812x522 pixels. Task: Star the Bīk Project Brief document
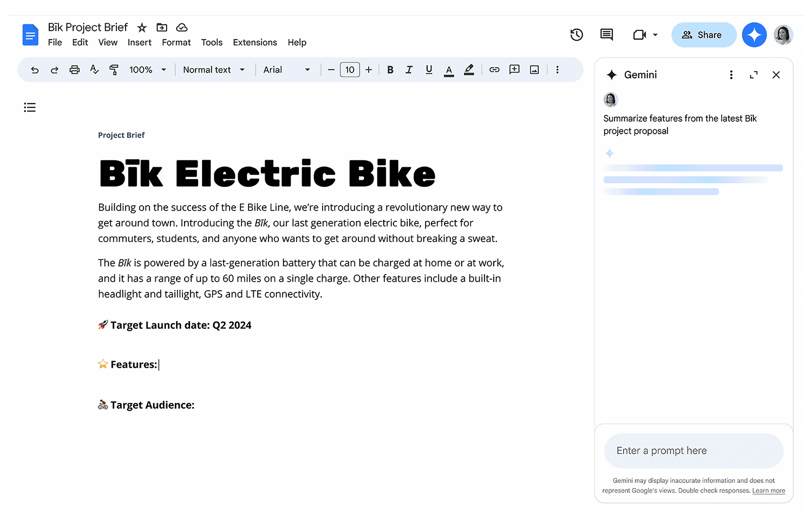point(142,28)
